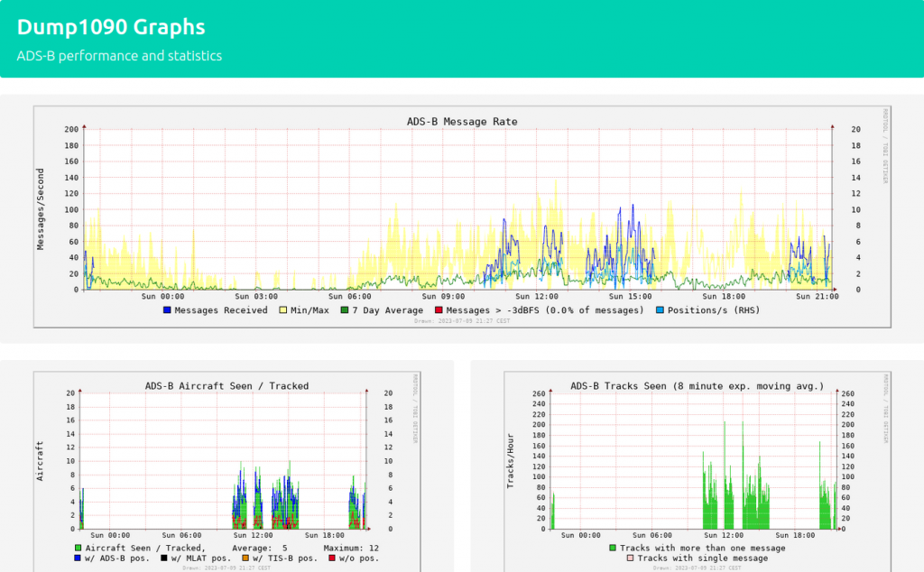Click the 'Tracks with more than one message' label
924x572 pixels.
[x=702, y=548]
